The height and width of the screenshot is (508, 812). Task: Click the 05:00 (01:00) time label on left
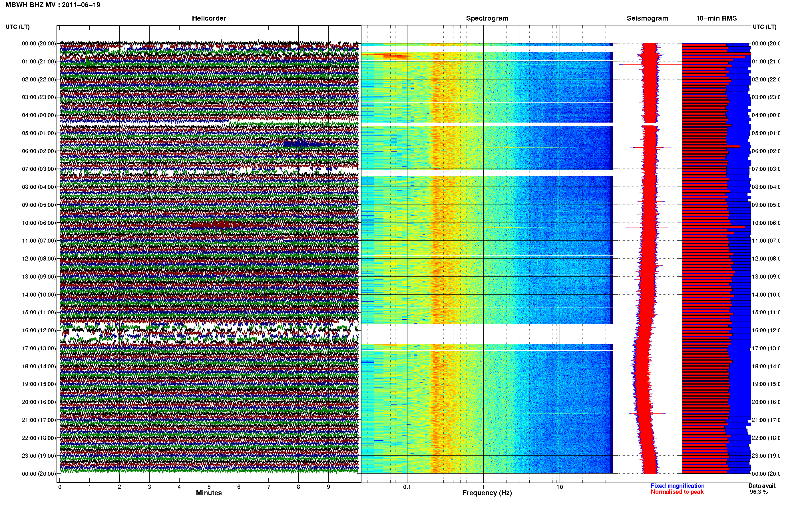coord(39,133)
